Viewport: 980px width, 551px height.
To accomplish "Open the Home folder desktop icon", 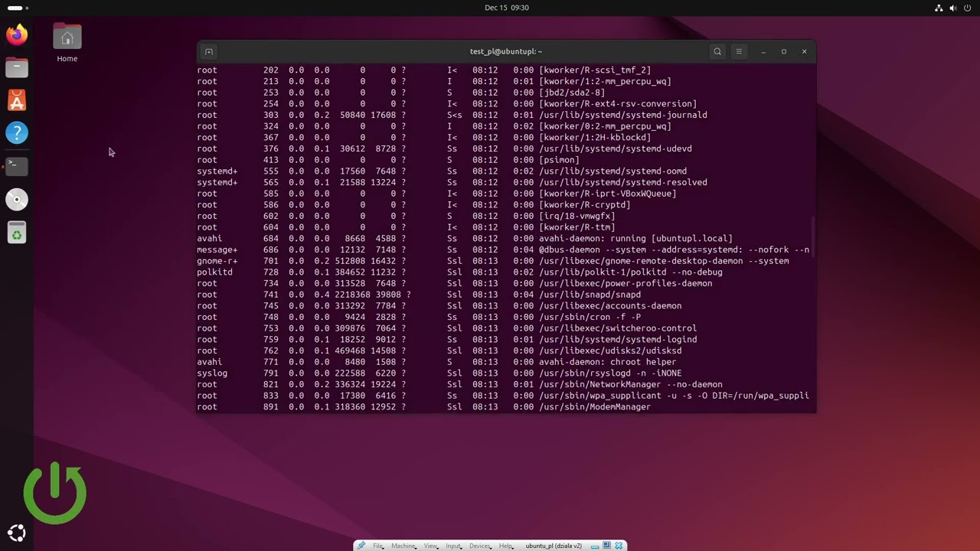I will [67, 43].
